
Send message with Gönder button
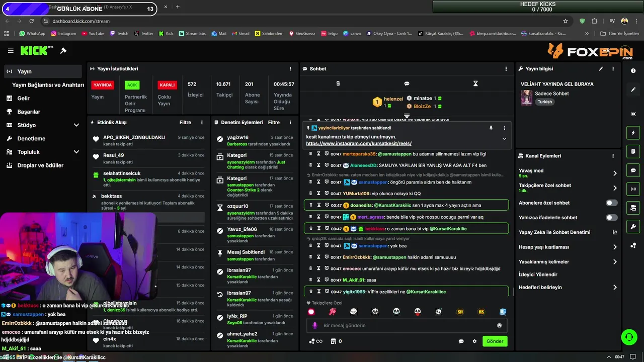[x=495, y=341]
